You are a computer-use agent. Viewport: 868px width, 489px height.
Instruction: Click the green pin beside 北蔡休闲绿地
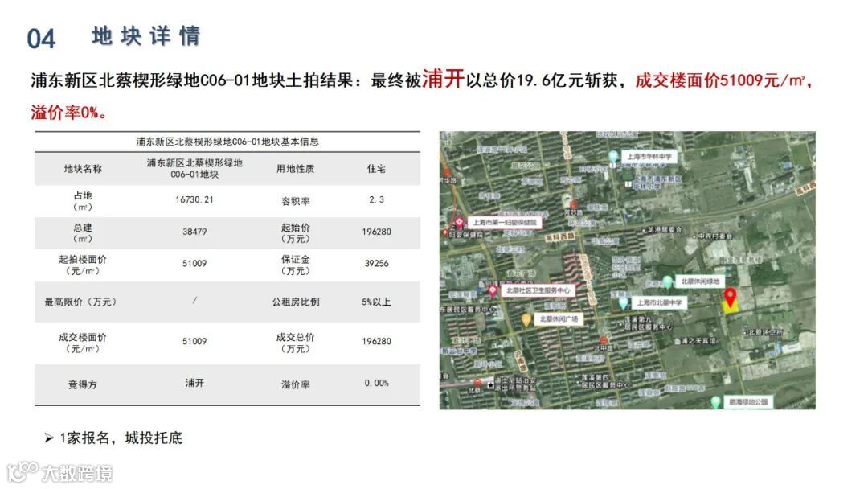coord(668,281)
